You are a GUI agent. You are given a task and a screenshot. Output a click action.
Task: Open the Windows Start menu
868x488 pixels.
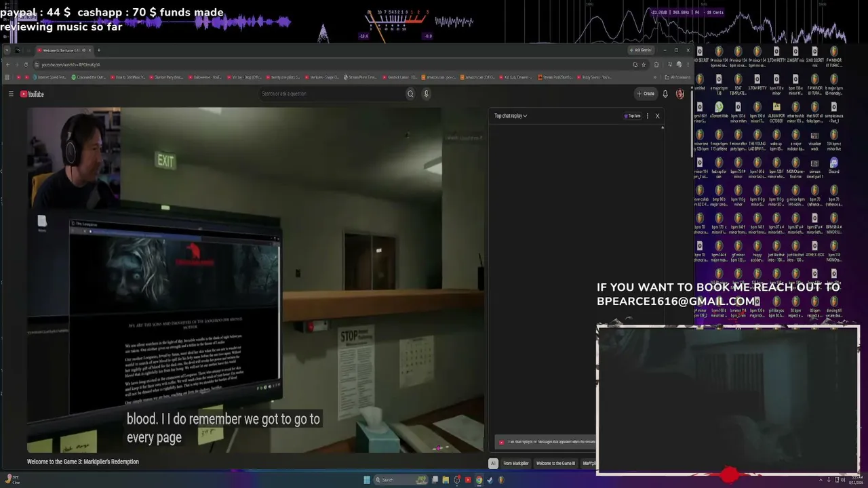[x=367, y=480]
